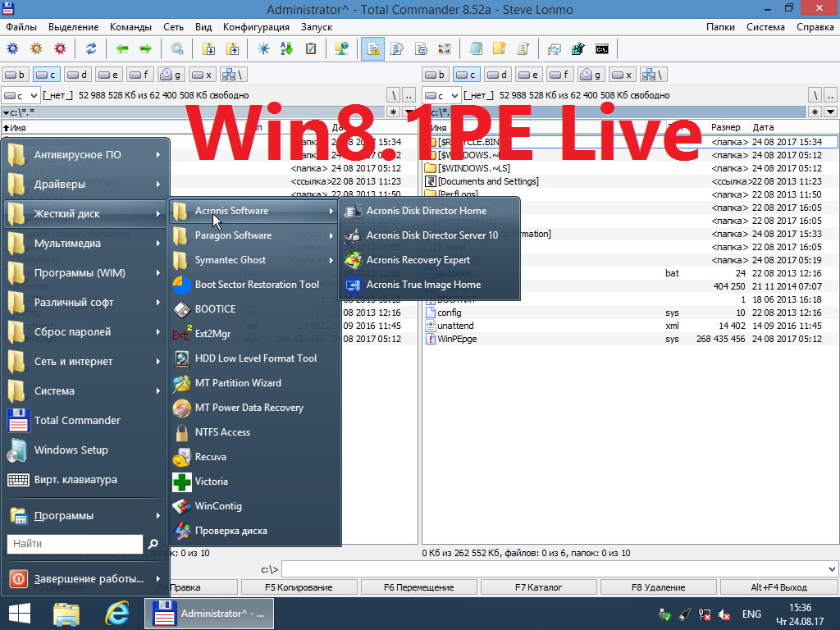Viewport: 840px width, 630px height.
Task: Click Alt+F4 Выход button
Action: tap(779, 587)
